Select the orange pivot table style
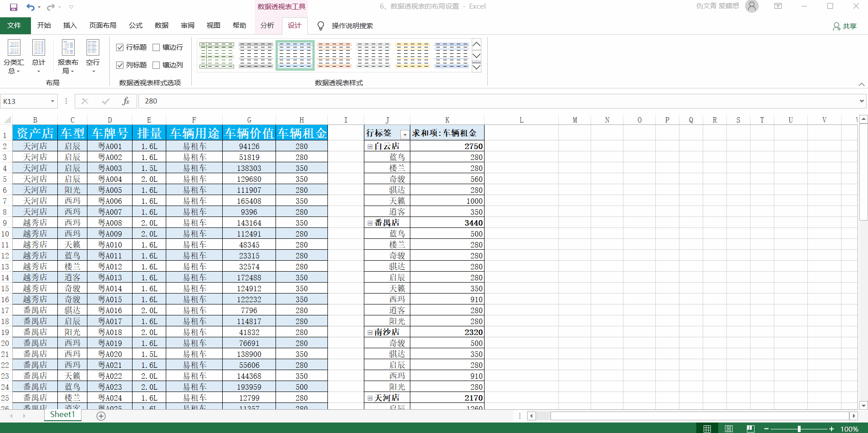Screen dimensions: 868x433 [x=334, y=55]
